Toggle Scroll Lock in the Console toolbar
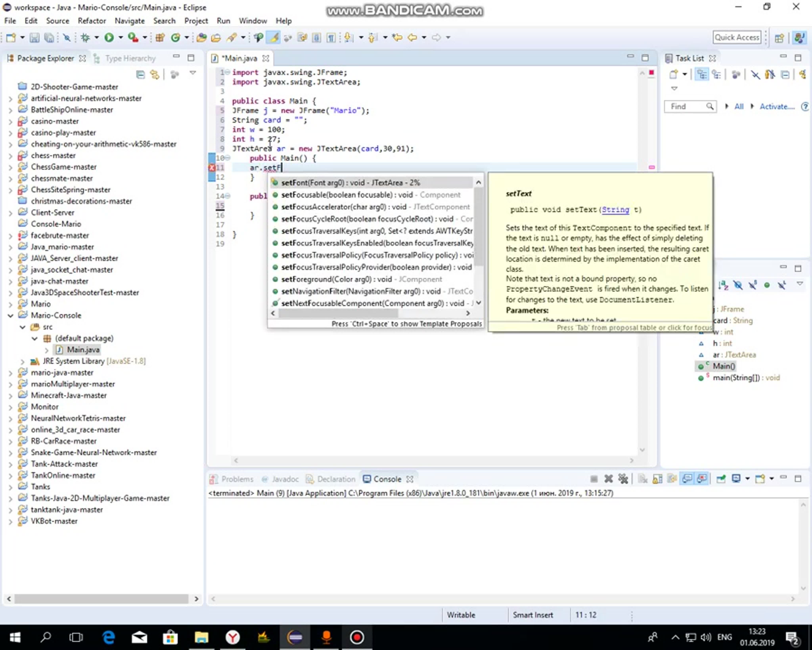The width and height of the screenshot is (812, 650). tap(657, 479)
